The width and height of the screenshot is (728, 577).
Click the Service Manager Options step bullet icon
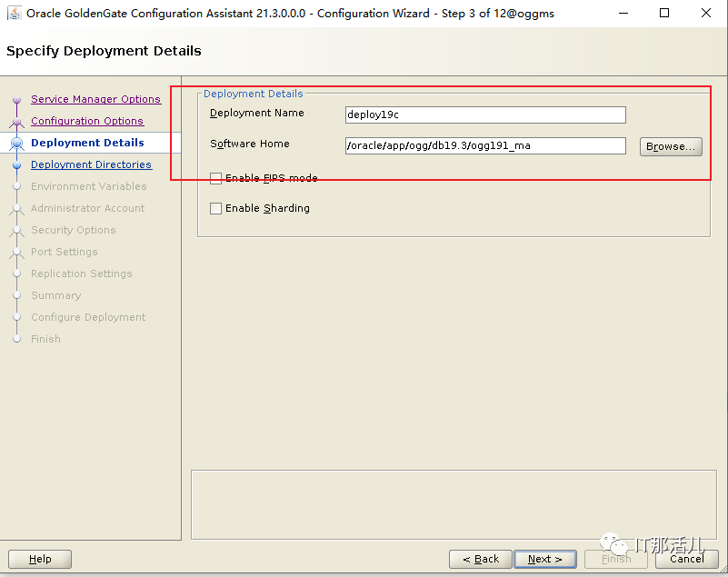(16, 99)
